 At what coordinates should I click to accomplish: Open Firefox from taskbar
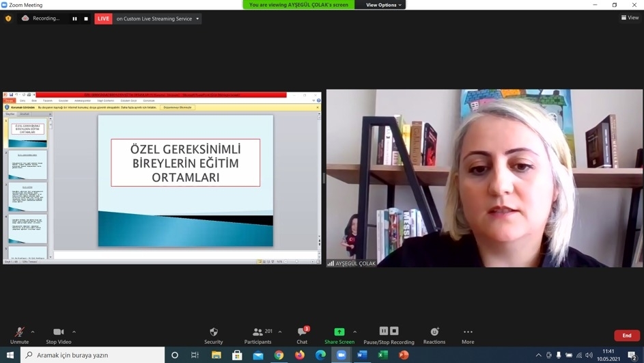[300, 355]
